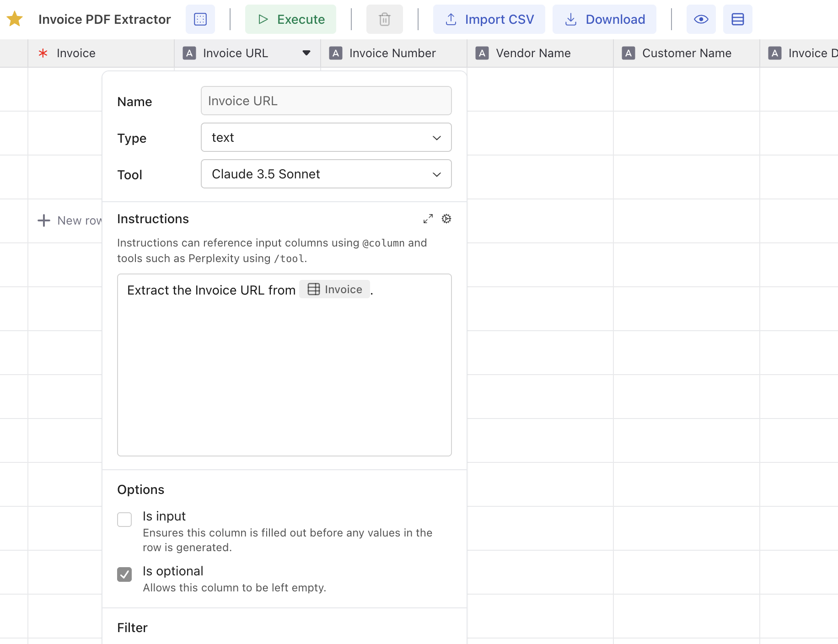Click the Name field containing Invoice URL
838x644 pixels.
tap(326, 101)
